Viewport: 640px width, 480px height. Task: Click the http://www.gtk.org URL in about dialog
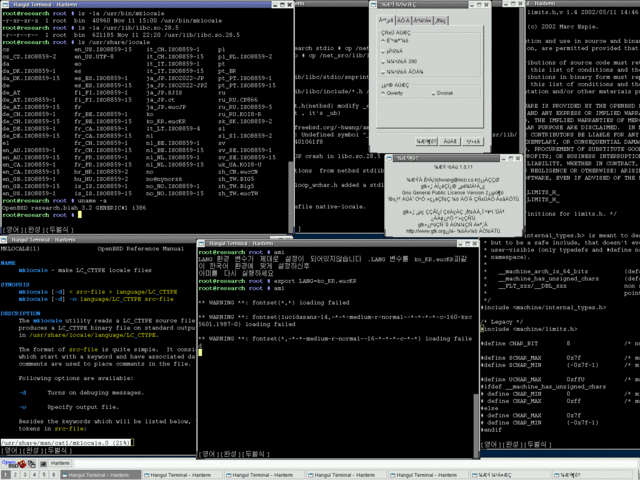[427, 231]
